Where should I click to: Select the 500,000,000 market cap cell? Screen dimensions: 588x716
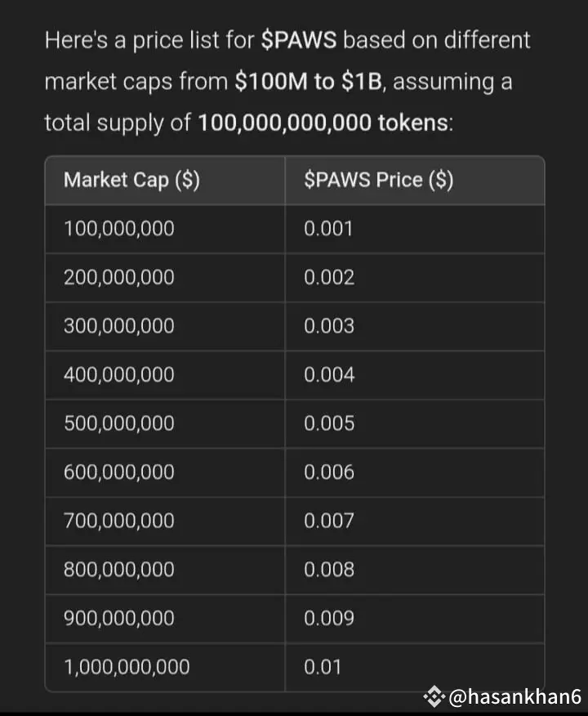(119, 423)
